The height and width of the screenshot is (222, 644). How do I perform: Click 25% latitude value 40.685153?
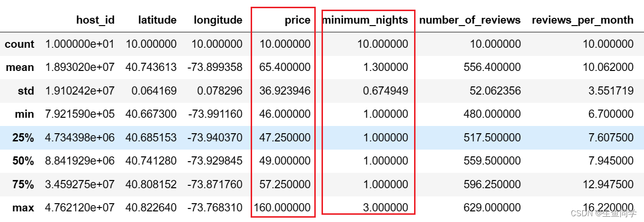click(x=151, y=138)
